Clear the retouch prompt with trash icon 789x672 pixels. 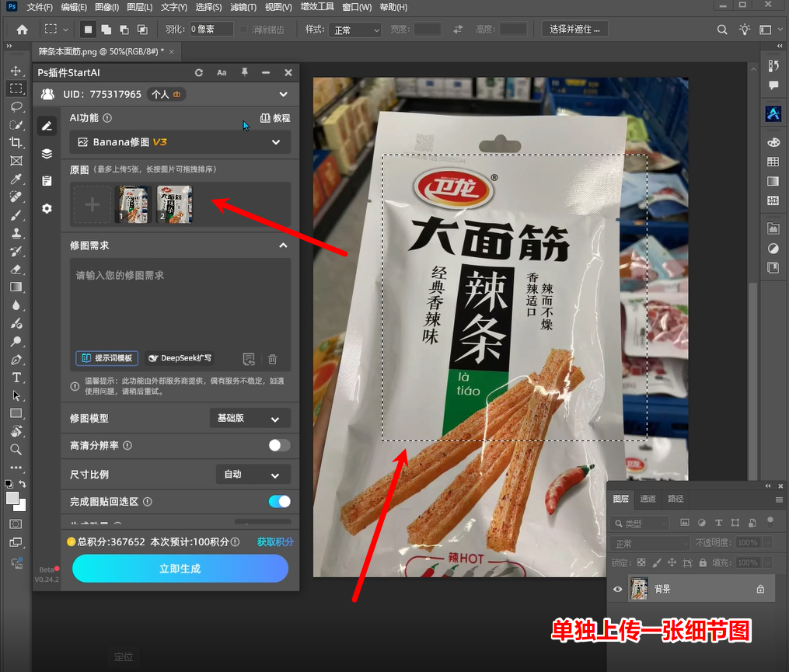click(272, 359)
